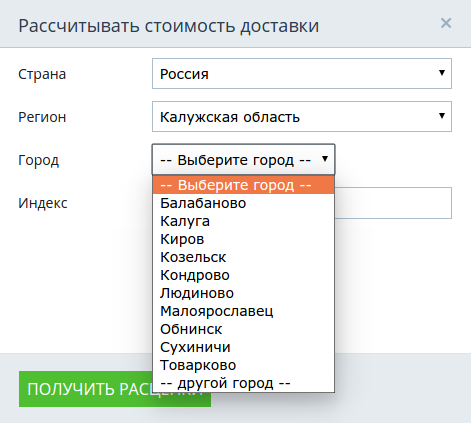Select Козельск in the dropdown list
471x423 pixels.
[x=243, y=257]
